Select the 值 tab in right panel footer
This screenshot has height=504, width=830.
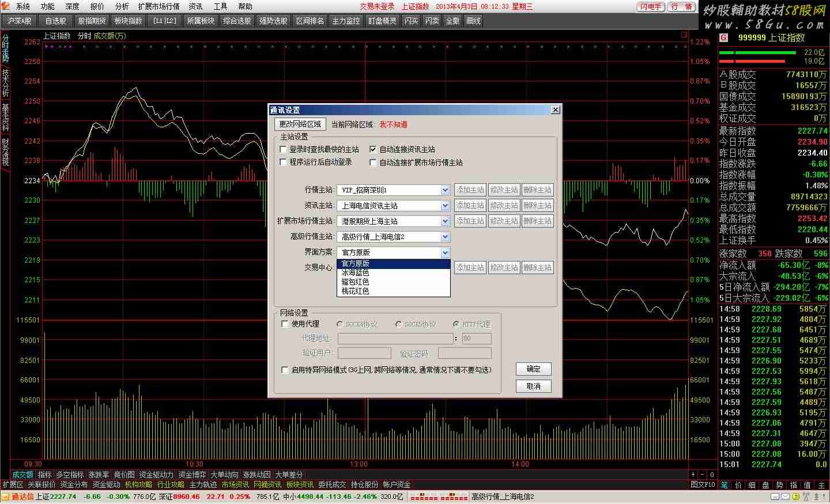[x=808, y=485]
